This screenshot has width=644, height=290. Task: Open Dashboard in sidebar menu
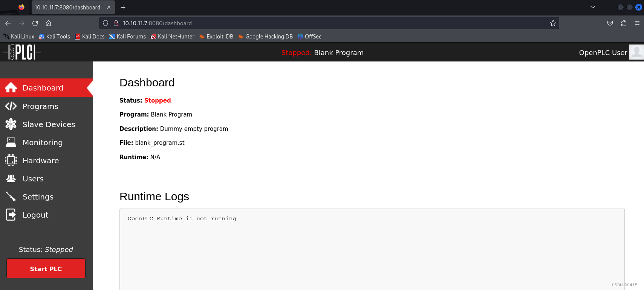[46, 87]
